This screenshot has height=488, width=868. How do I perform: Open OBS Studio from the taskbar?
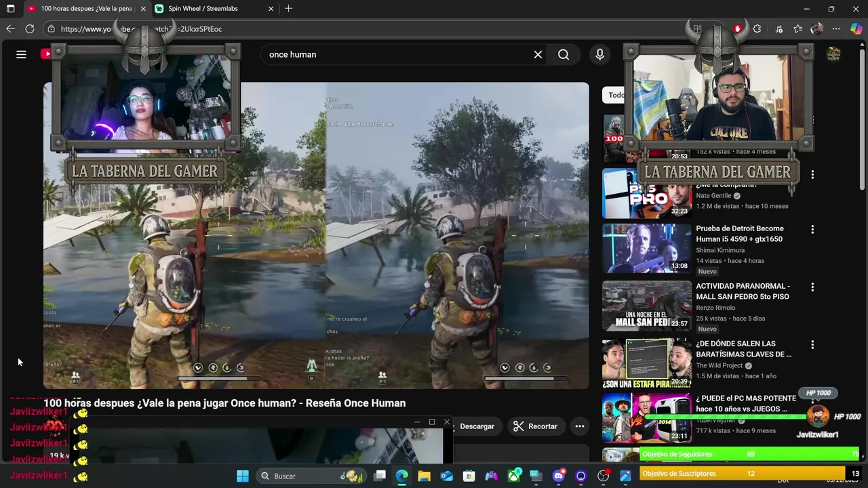click(604, 476)
